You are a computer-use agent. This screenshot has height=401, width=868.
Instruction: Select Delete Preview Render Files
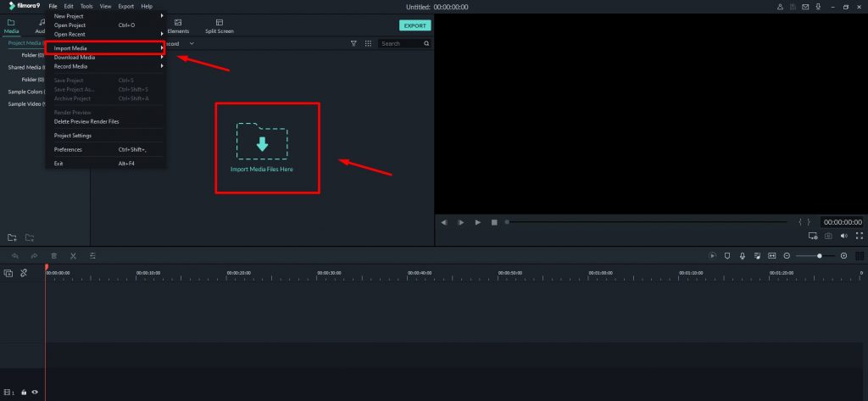(105, 121)
